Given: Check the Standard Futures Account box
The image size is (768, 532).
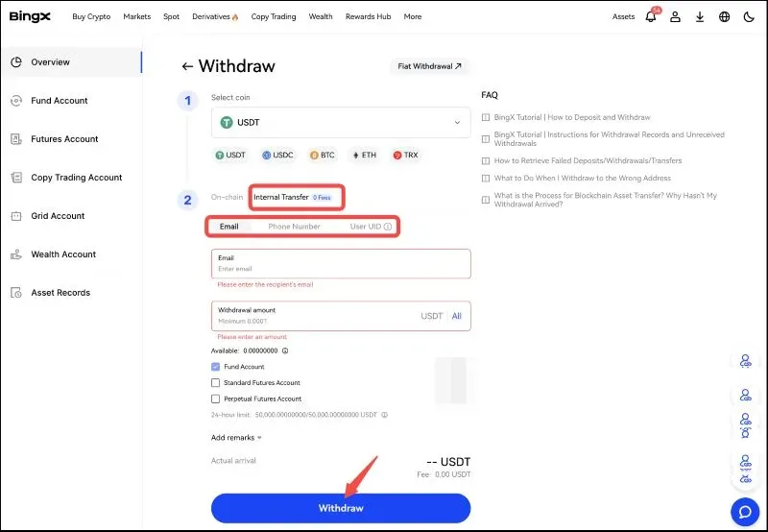Looking at the screenshot, I should point(215,383).
